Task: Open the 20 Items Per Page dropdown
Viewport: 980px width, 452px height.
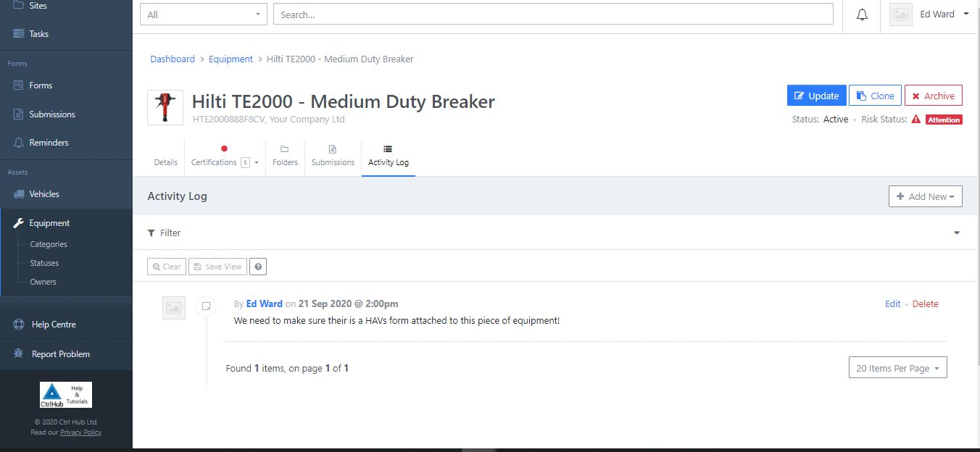Action: click(x=898, y=368)
